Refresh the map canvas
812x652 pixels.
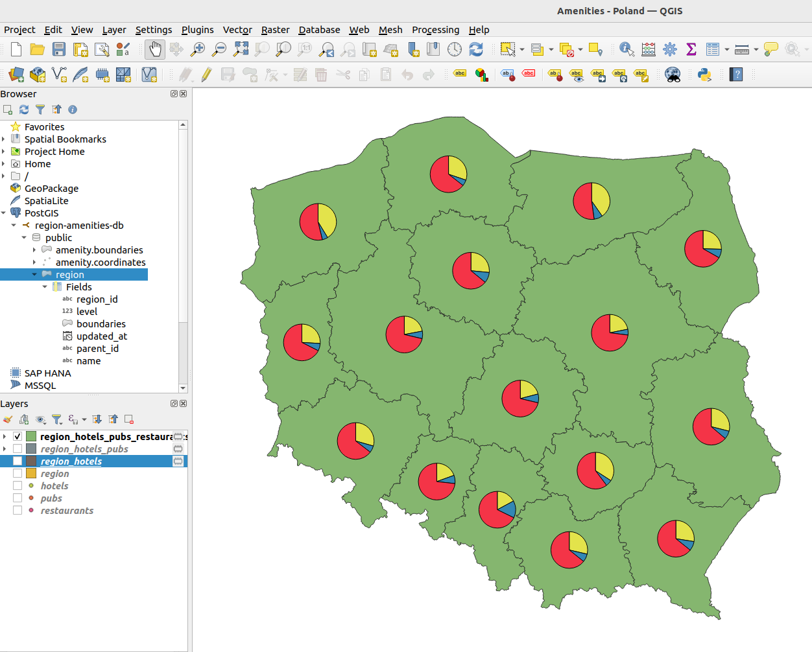coord(476,49)
